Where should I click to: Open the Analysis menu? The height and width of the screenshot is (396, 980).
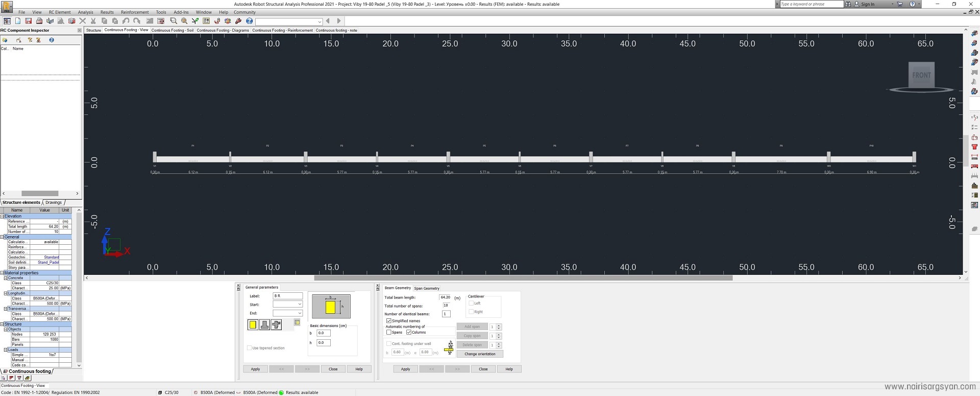85,12
